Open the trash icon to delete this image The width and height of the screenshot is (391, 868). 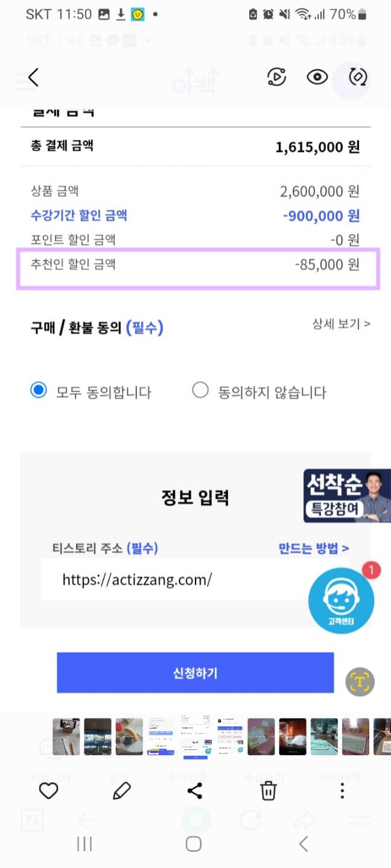click(269, 790)
